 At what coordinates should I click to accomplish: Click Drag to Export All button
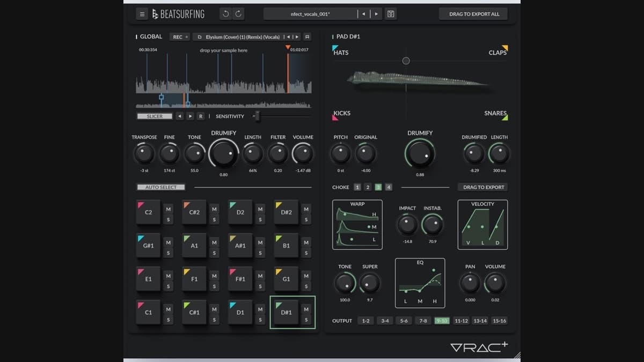tap(474, 14)
